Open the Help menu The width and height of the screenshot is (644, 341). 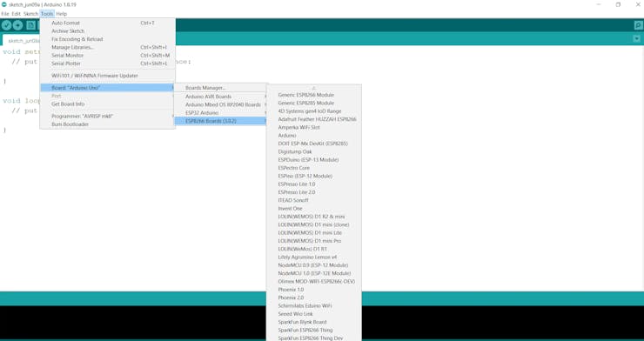tap(61, 14)
